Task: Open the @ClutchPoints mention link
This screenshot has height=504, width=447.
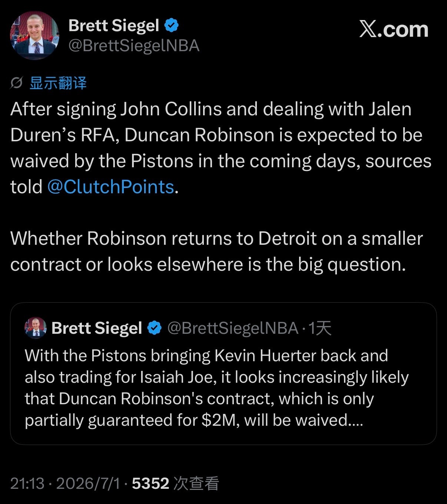Action: coord(110,187)
